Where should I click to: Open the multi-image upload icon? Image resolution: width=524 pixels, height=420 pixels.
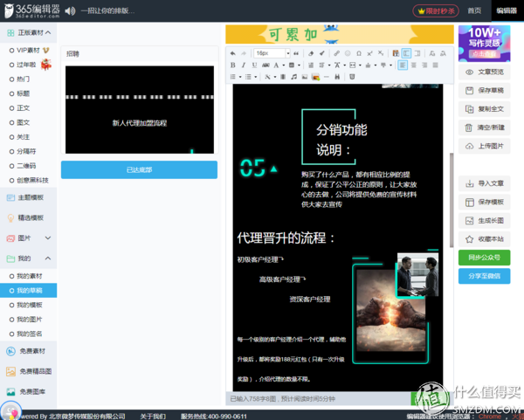click(316, 77)
